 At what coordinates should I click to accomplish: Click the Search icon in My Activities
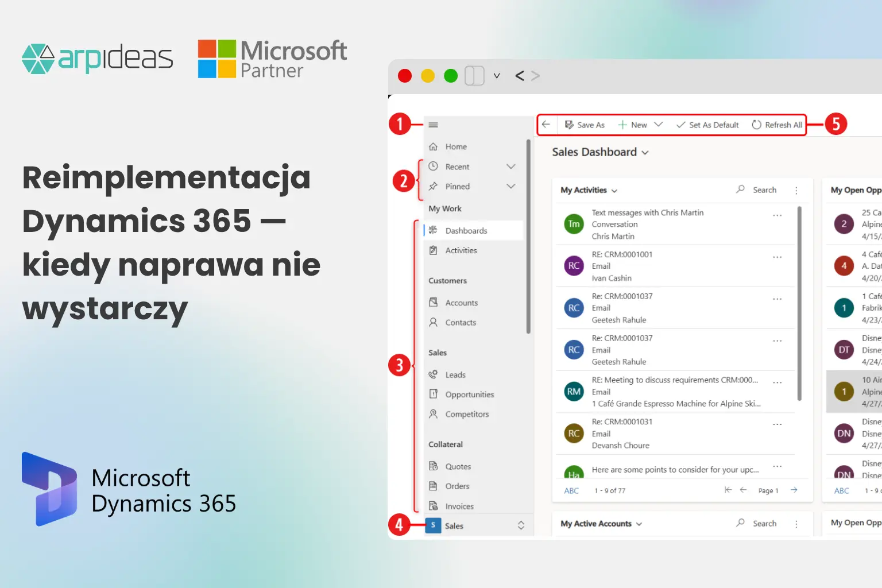[x=740, y=189]
